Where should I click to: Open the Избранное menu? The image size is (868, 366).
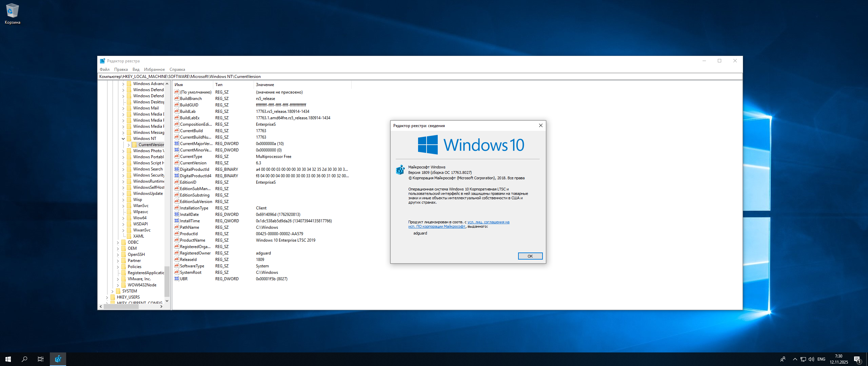(154, 69)
